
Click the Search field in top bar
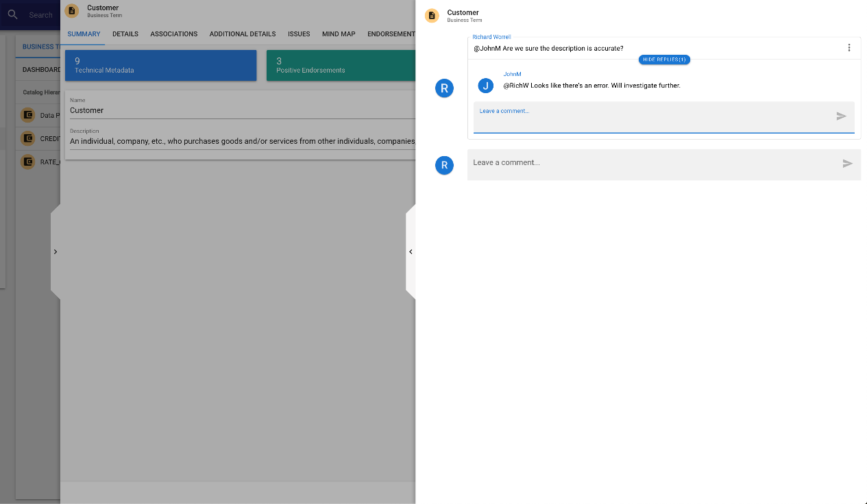pyautogui.click(x=41, y=15)
